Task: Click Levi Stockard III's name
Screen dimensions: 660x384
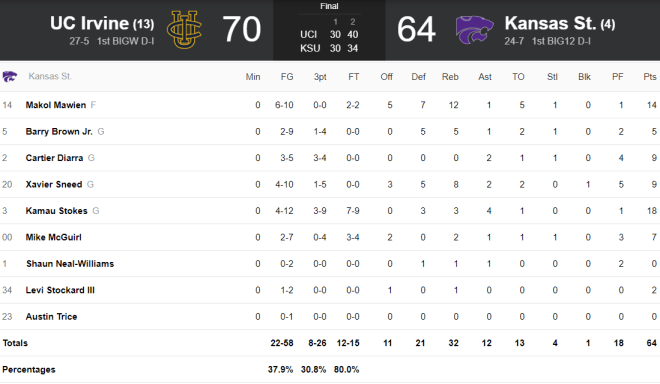Action: [x=60, y=290]
